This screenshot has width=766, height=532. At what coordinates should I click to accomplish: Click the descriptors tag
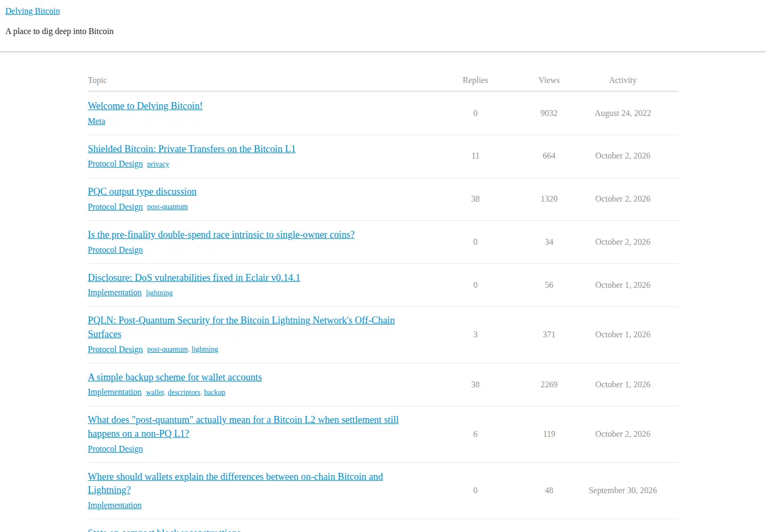[184, 393]
